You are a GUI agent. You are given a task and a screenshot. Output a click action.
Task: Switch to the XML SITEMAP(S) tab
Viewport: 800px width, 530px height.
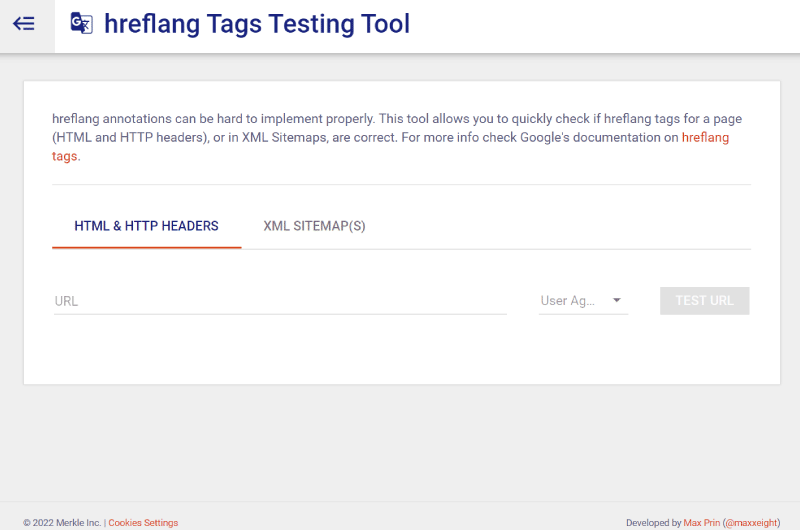coord(314,226)
